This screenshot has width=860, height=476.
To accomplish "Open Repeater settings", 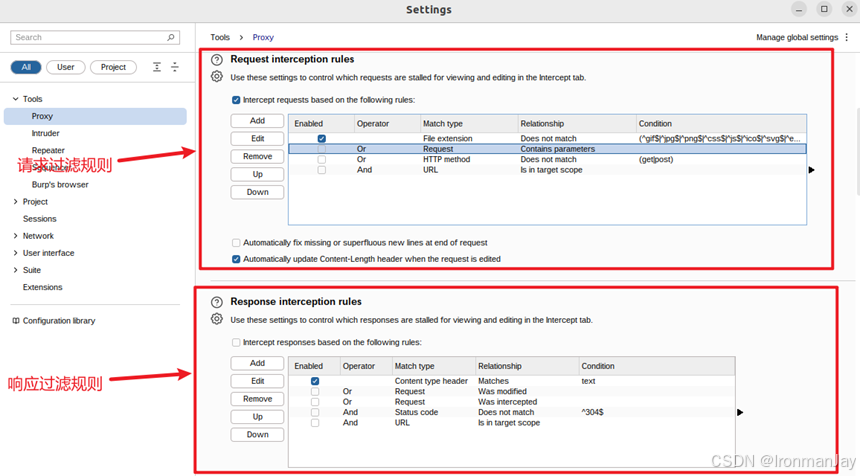I will coord(48,150).
